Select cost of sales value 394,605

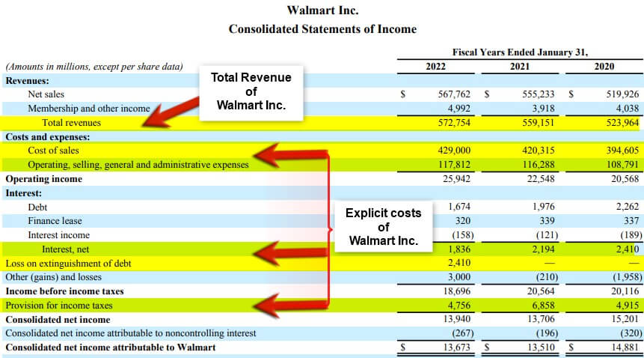tap(622, 151)
